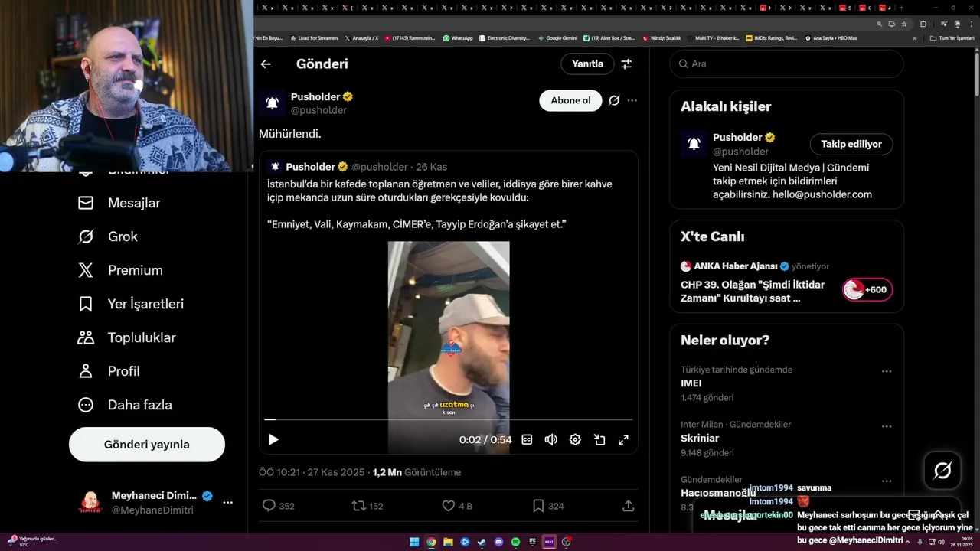Expand the Daha fazla menu
The image size is (980, 551).
click(x=125, y=405)
